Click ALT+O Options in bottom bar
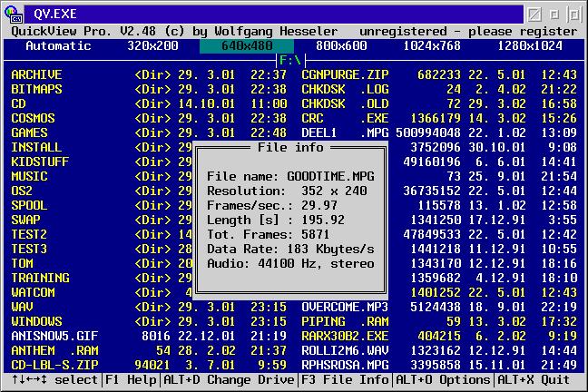The image size is (588, 392). [x=443, y=379]
